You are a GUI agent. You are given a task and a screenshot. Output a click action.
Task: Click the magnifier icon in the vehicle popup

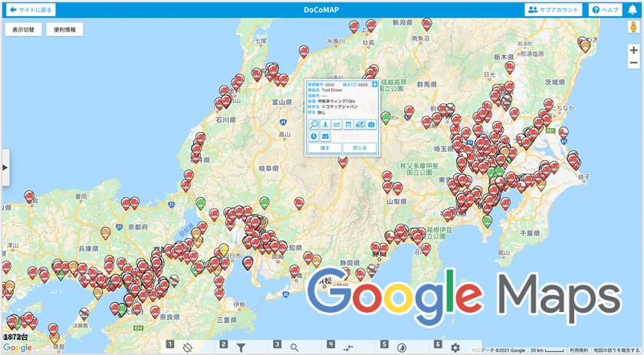pos(314,124)
